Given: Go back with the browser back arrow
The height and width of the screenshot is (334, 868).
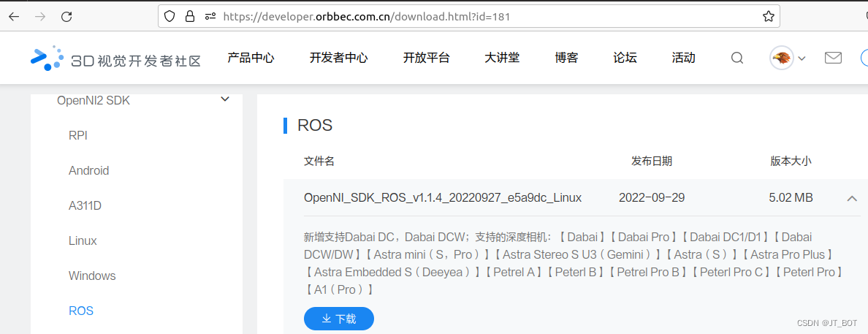Looking at the screenshot, I should pos(14,17).
